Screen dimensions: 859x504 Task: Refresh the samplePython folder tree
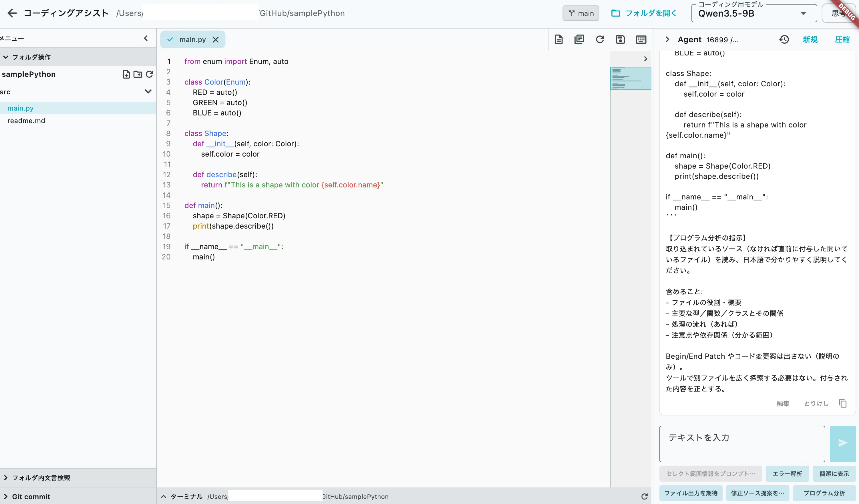[149, 74]
